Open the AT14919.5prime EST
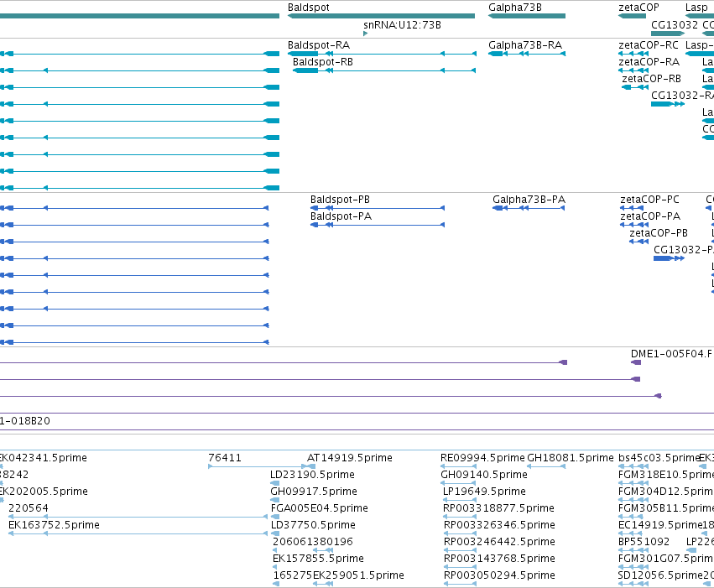The height and width of the screenshot is (588, 714). coord(311,466)
